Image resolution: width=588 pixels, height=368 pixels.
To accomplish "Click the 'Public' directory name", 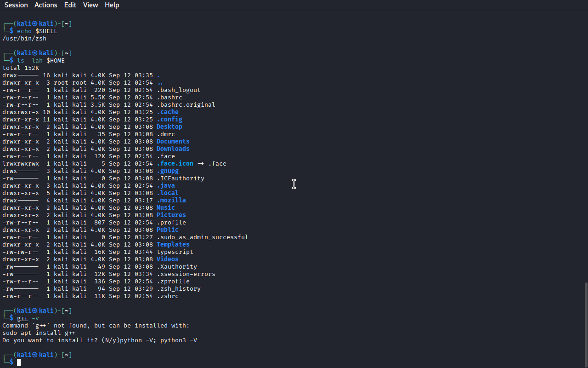I will tap(168, 230).
